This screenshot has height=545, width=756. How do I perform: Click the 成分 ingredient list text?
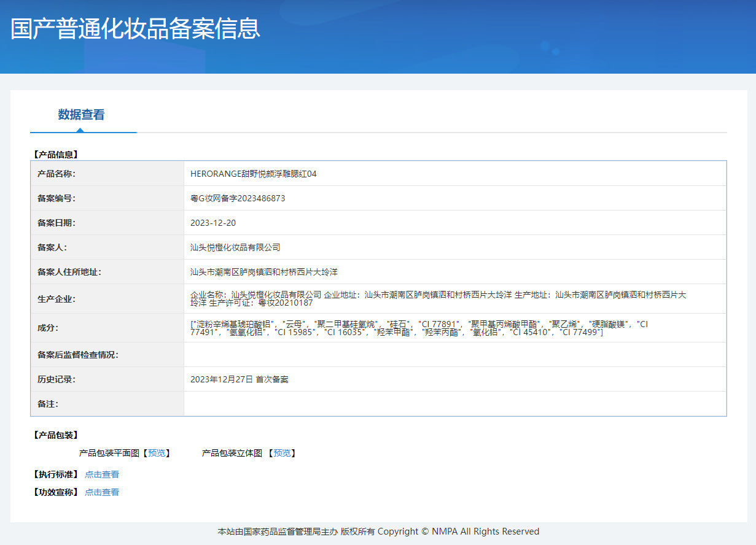(419, 328)
